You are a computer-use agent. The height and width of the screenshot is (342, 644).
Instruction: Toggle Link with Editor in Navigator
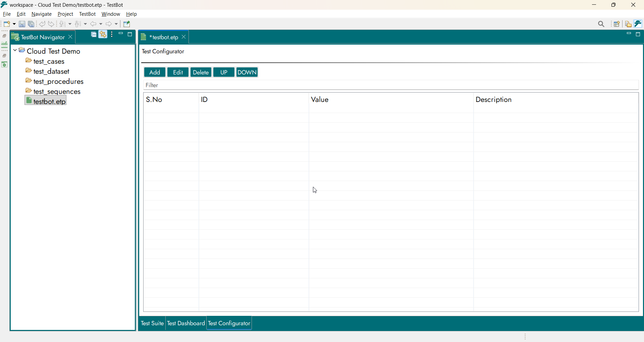coord(103,35)
